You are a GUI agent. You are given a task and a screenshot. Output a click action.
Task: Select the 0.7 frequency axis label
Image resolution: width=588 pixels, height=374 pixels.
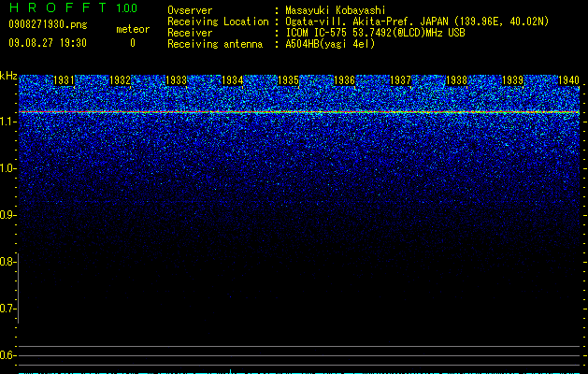pyautogui.click(x=7, y=309)
